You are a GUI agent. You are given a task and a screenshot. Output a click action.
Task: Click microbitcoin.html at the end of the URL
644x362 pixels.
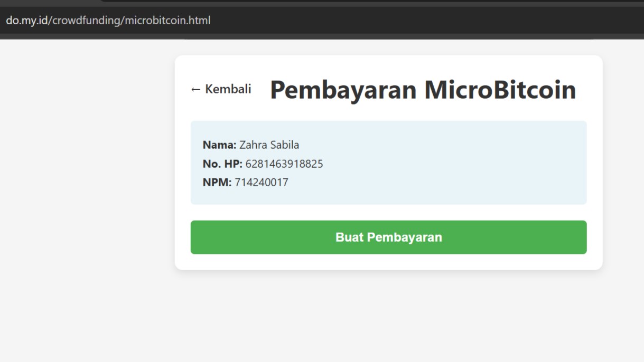tap(168, 21)
